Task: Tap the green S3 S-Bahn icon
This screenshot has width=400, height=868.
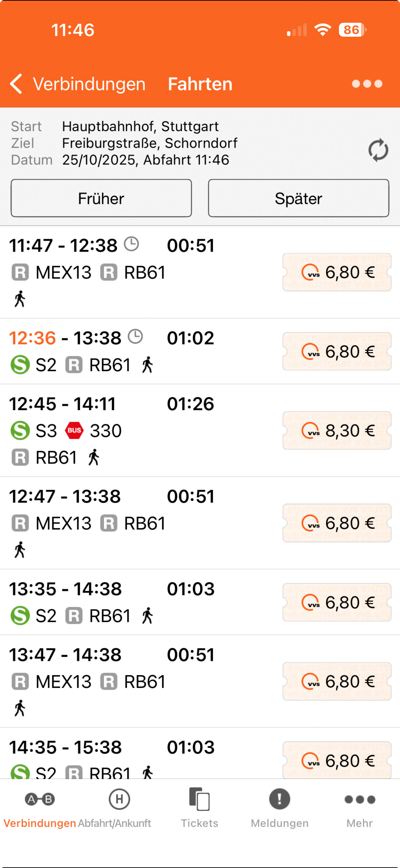Action: pos(20,431)
